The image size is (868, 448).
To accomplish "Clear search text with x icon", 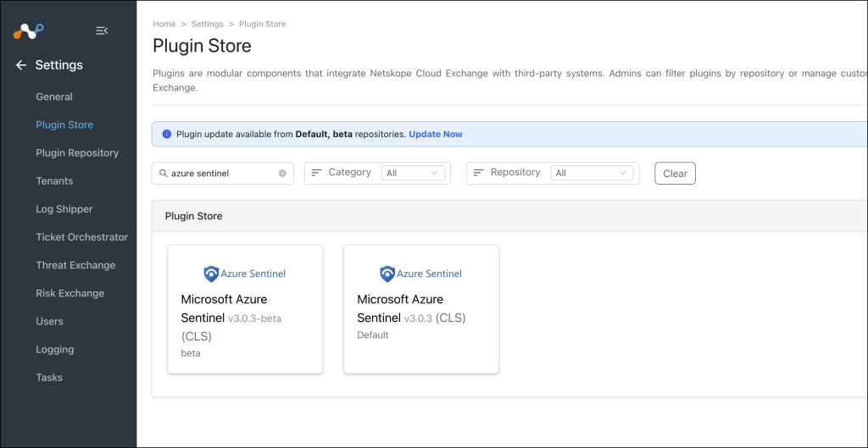I will pyautogui.click(x=282, y=173).
